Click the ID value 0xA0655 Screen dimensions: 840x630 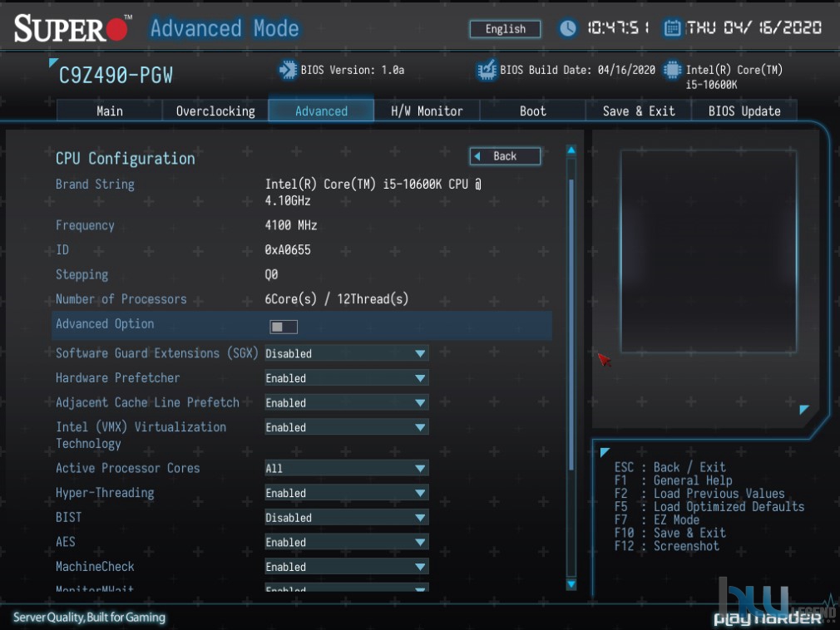tap(288, 250)
